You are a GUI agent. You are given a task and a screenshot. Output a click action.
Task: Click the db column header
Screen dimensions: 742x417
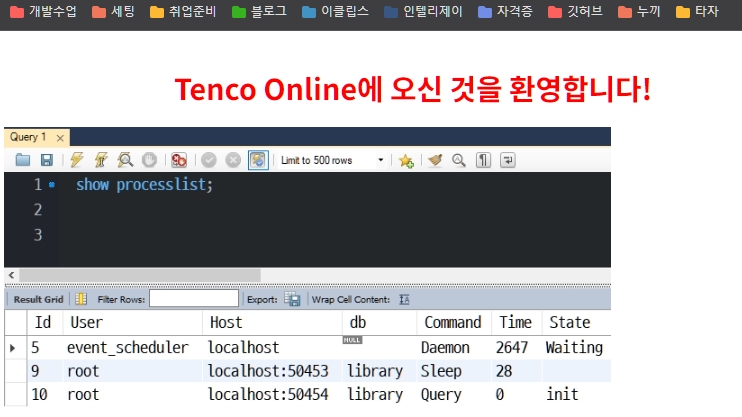click(380, 322)
